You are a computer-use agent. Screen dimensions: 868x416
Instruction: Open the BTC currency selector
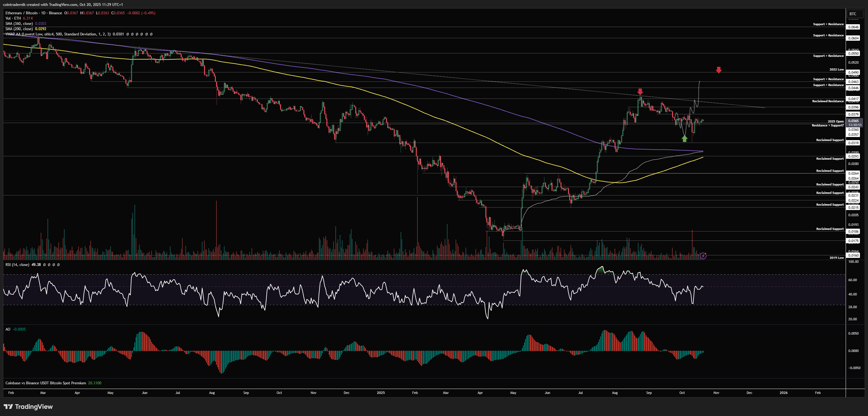(x=855, y=14)
